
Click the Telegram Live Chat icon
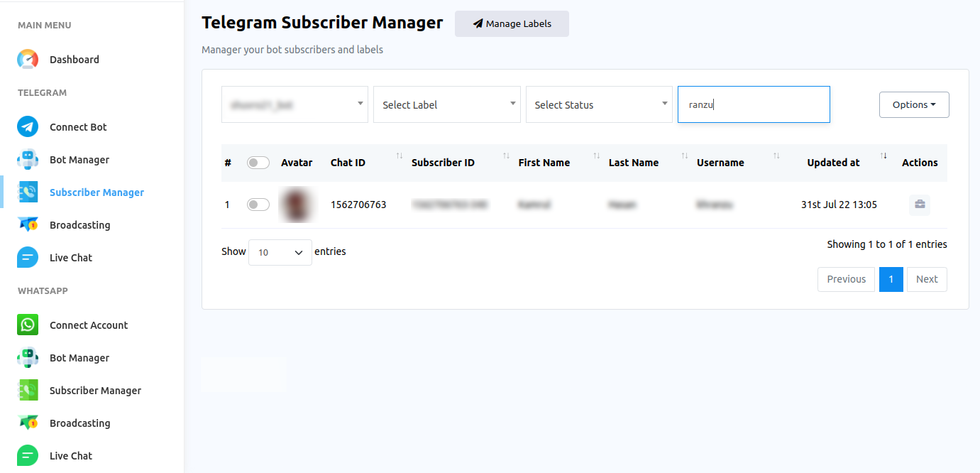[x=28, y=258]
